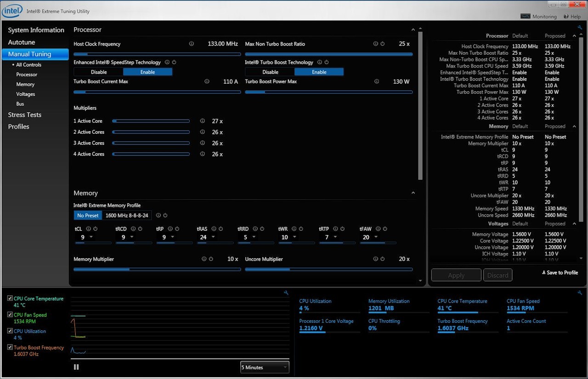Select Manual Tuning in the sidebar
This screenshot has height=379, width=588.
pyautogui.click(x=35, y=54)
